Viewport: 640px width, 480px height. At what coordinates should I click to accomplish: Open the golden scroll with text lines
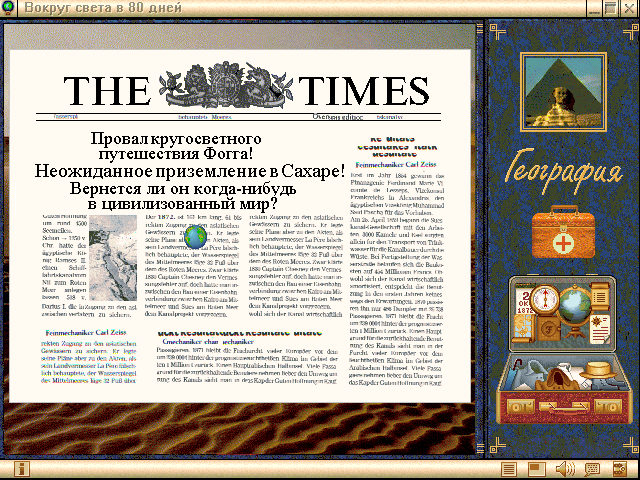[x=600, y=297]
